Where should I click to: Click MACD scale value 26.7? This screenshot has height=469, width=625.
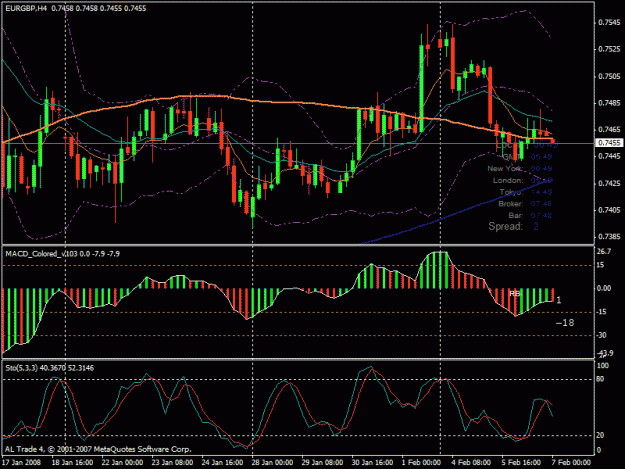pyautogui.click(x=604, y=251)
